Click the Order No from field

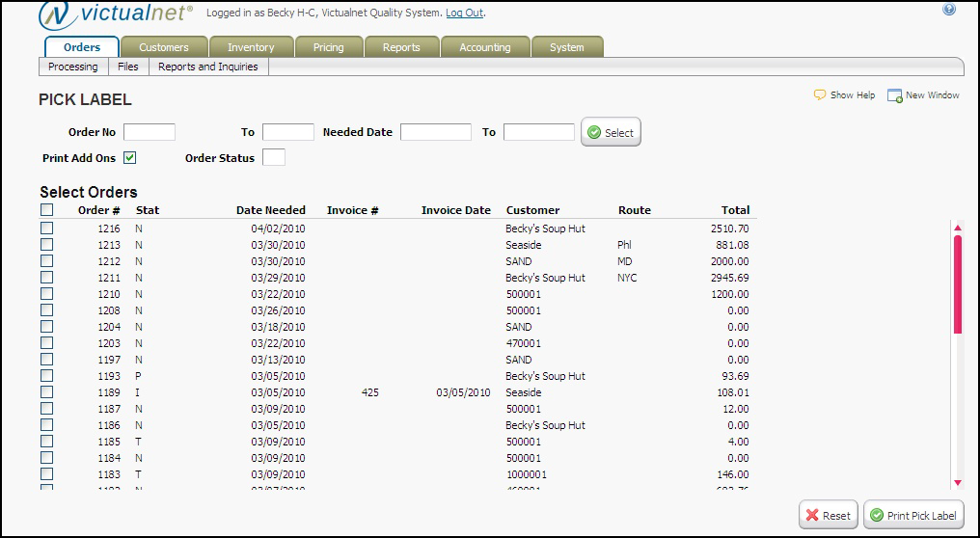(150, 132)
